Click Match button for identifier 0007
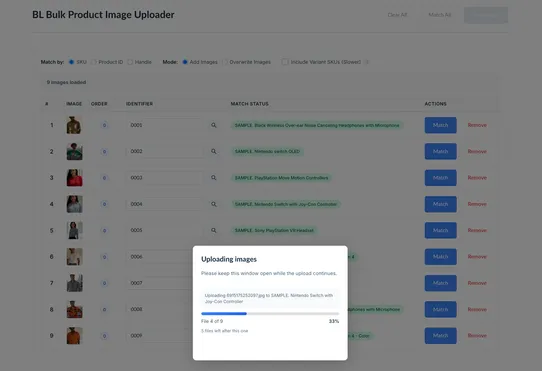Image resolution: width=542 pixels, height=371 pixels. (x=440, y=283)
